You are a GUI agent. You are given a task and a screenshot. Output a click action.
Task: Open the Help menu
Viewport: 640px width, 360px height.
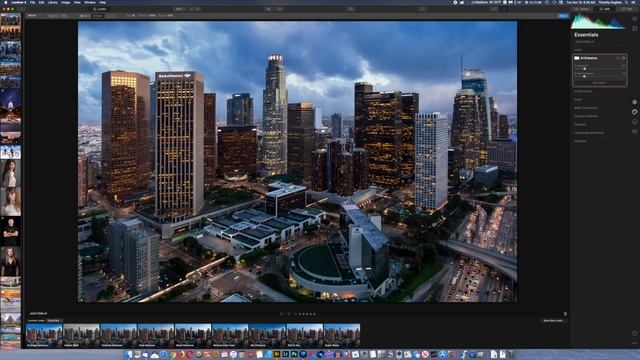pos(102,2)
